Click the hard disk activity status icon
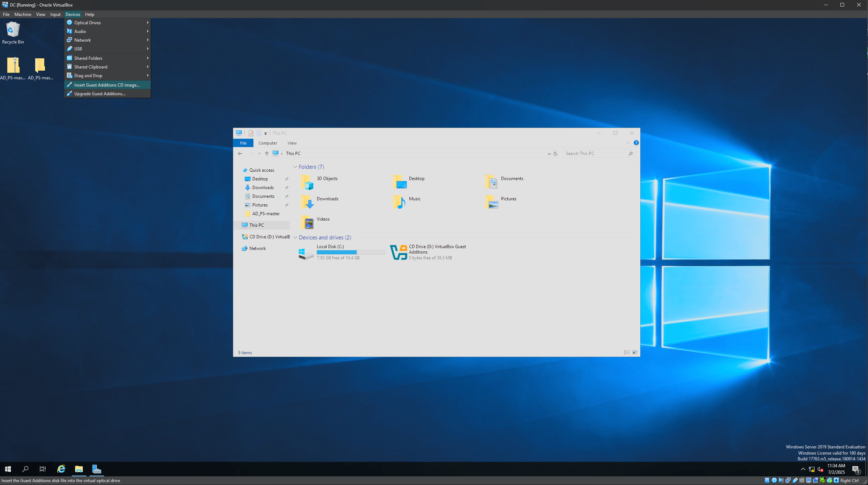The image size is (868, 485). (767, 480)
